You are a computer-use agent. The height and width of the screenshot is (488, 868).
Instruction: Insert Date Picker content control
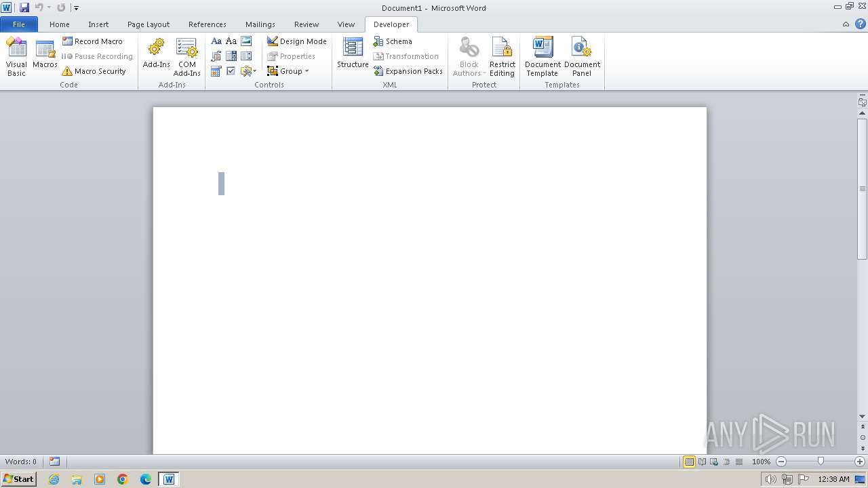(216, 71)
